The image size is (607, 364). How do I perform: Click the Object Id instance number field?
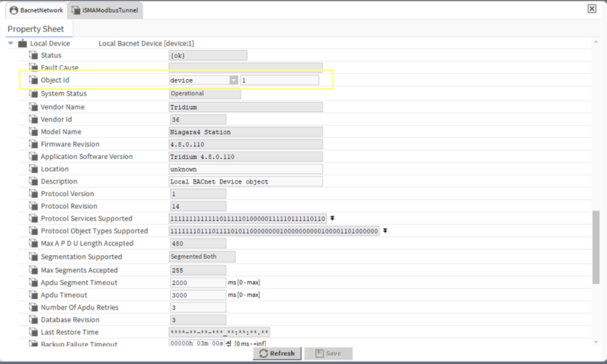pos(279,80)
